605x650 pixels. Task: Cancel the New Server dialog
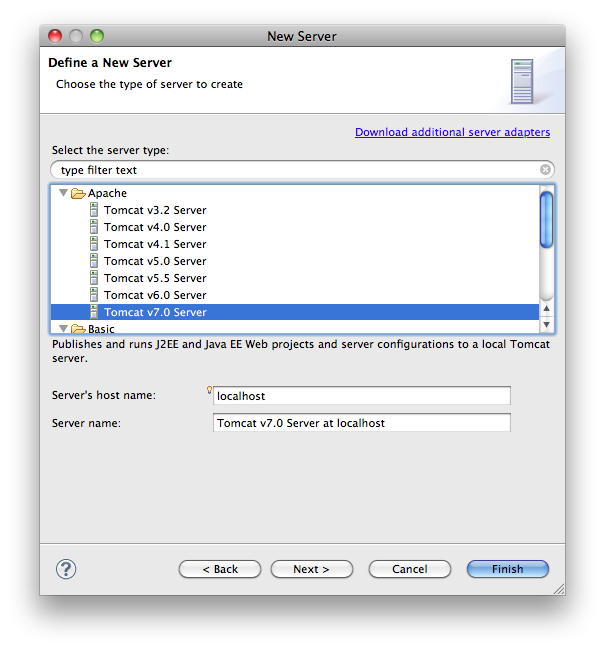point(410,569)
